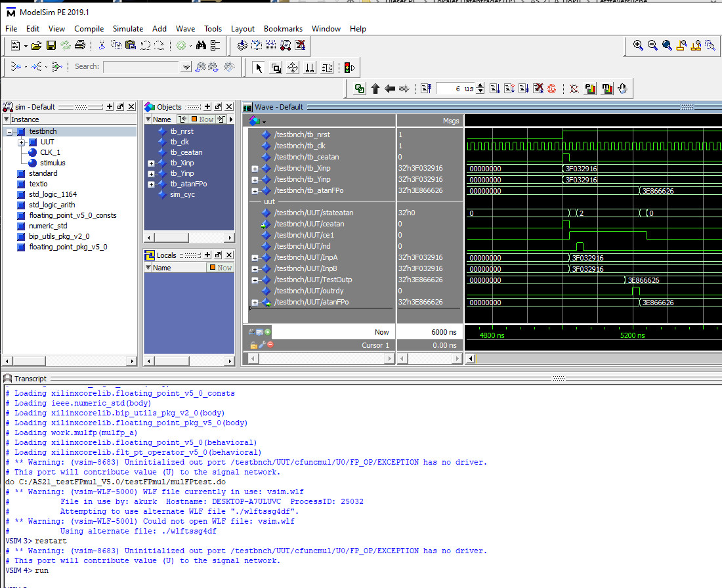
Task: Toggle the lock icon on Cursor 1
Action: tap(253, 345)
